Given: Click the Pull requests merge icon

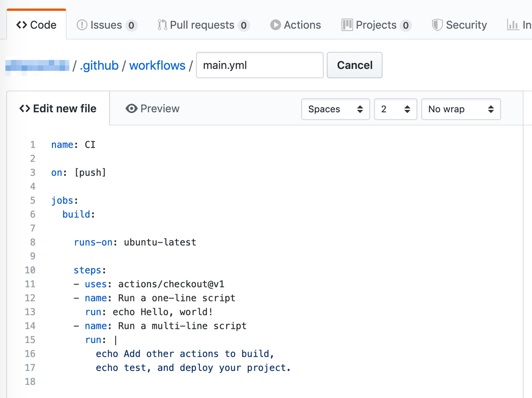Looking at the screenshot, I should pyautogui.click(x=162, y=25).
